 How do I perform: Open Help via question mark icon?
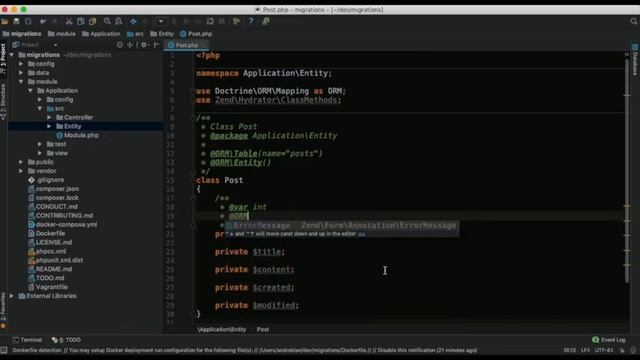pyautogui.click(x=251, y=21)
